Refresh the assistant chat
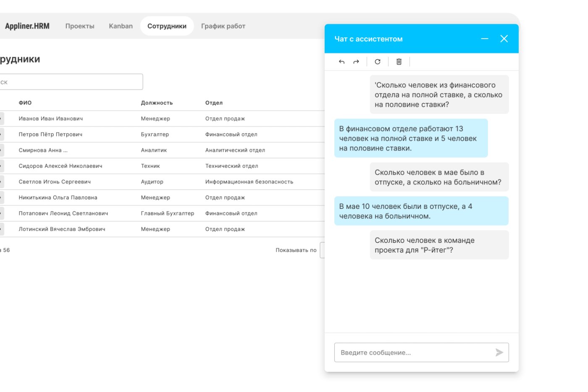 (x=378, y=62)
